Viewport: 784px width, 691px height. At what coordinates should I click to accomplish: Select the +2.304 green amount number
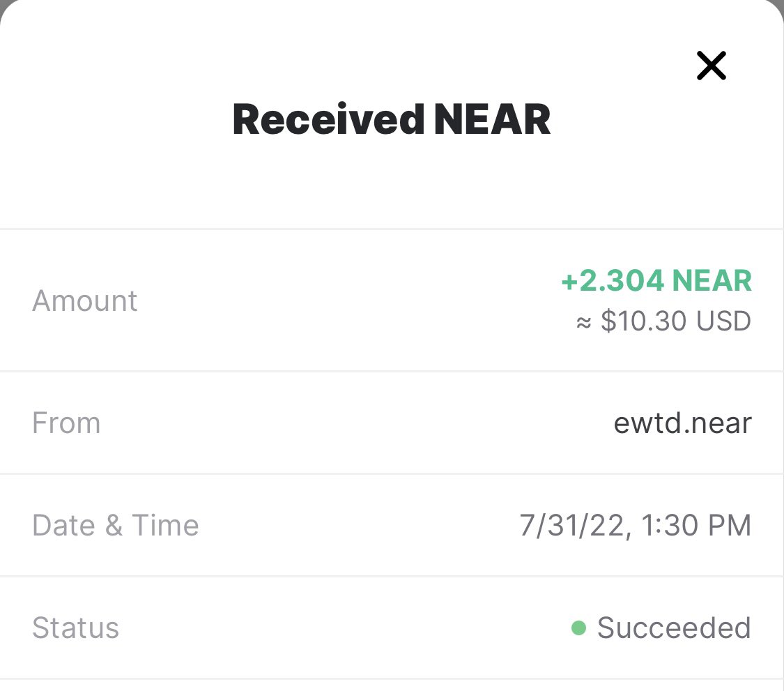[x=613, y=280]
